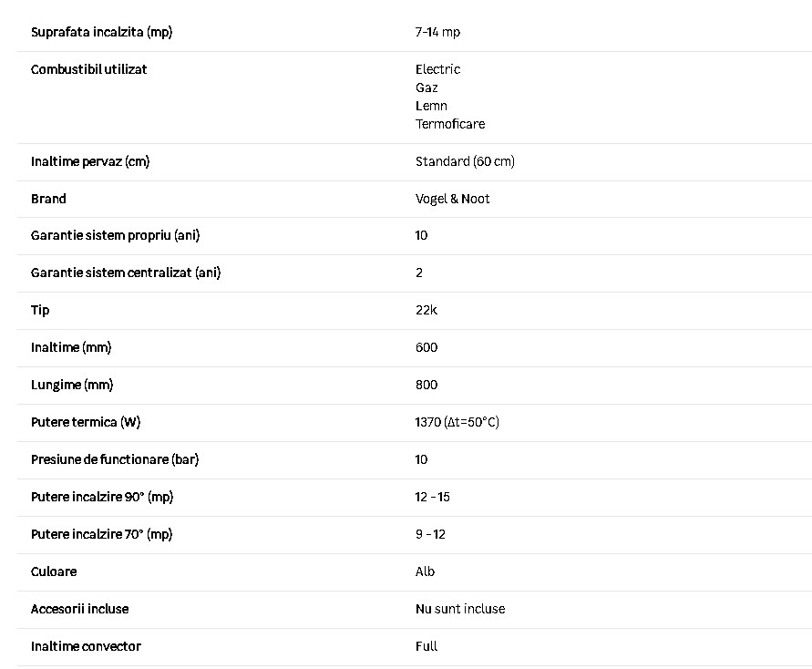Select the "Termoficare" fuel entry
812x669 pixels.
coord(450,124)
